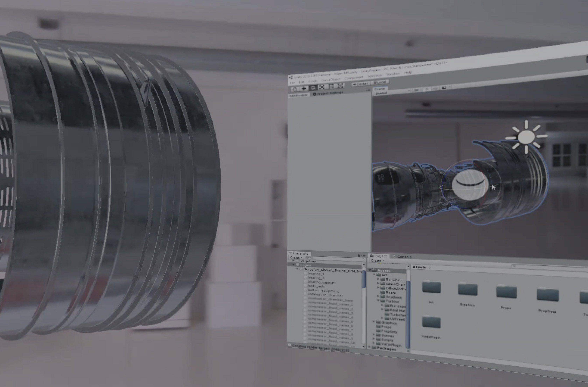This screenshot has height=387, width=588.
Task: Select the Scripts folder in Project tree
Action: [385, 340]
